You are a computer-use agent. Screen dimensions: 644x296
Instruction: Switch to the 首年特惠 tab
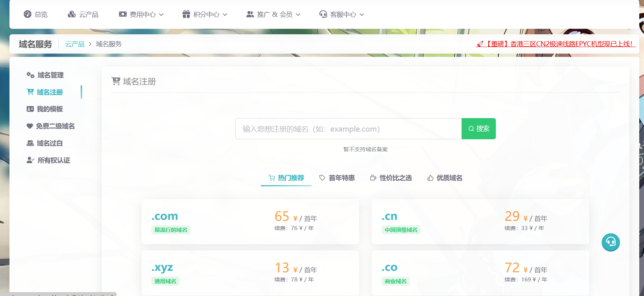coord(337,178)
